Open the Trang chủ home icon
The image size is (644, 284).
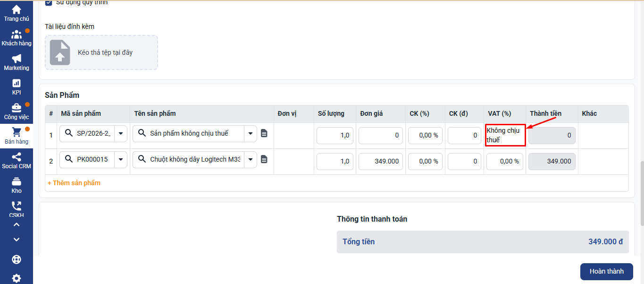(x=17, y=13)
